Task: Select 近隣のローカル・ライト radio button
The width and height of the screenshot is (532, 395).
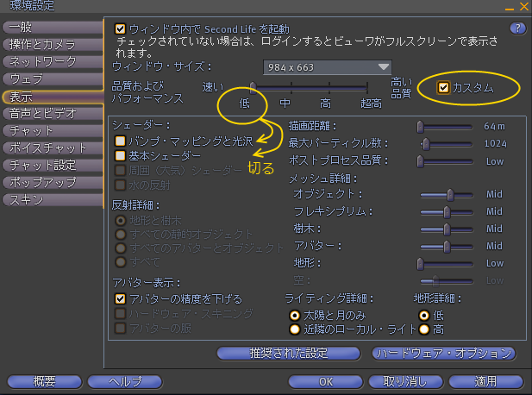Action: tap(295, 329)
